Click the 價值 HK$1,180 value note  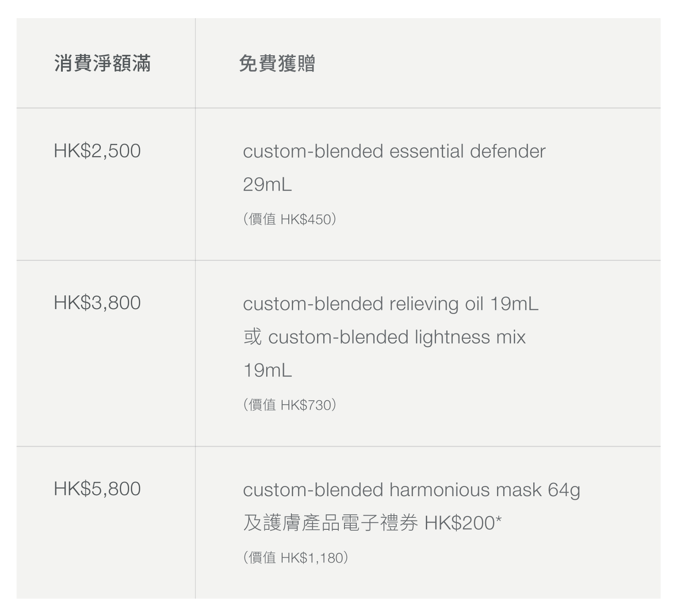click(295, 558)
